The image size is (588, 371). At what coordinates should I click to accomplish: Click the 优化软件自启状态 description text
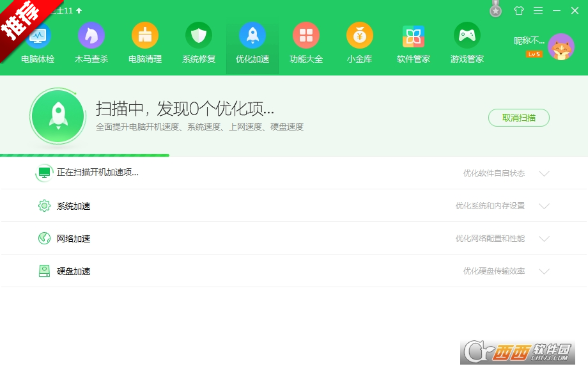pyautogui.click(x=494, y=173)
